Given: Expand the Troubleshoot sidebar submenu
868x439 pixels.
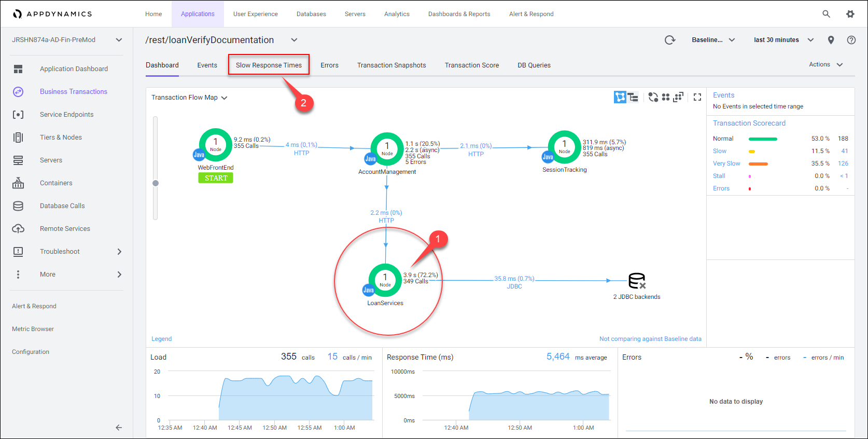Looking at the screenshot, I should click(x=119, y=252).
